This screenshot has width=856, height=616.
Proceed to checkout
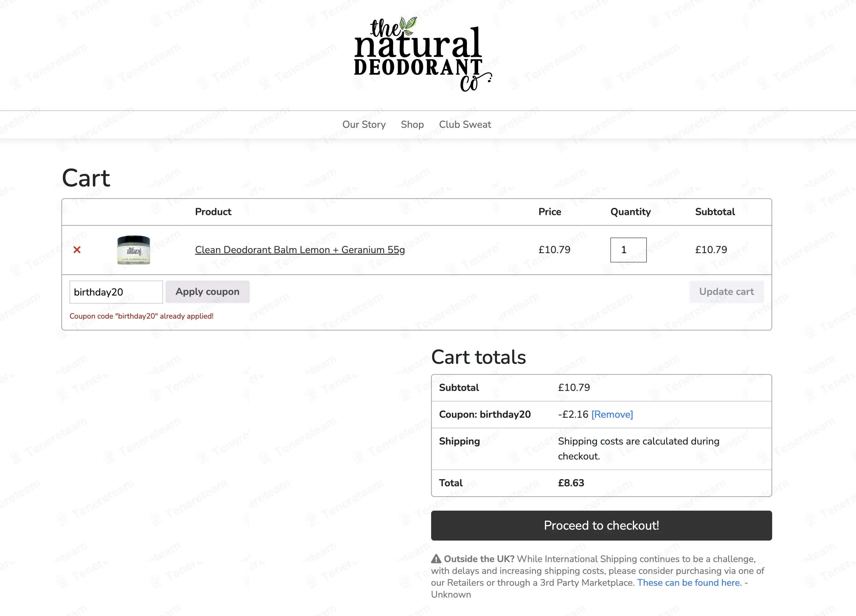(602, 525)
